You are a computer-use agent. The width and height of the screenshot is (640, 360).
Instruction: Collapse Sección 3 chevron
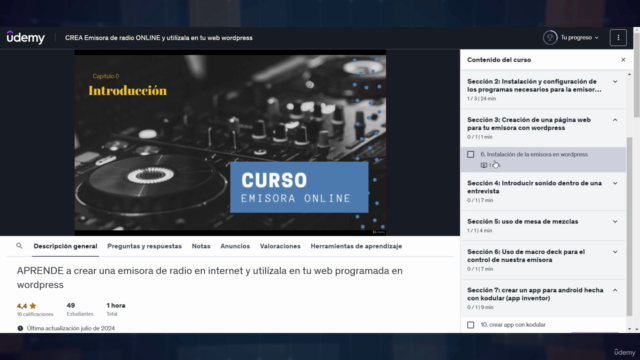pyautogui.click(x=615, y=120)
